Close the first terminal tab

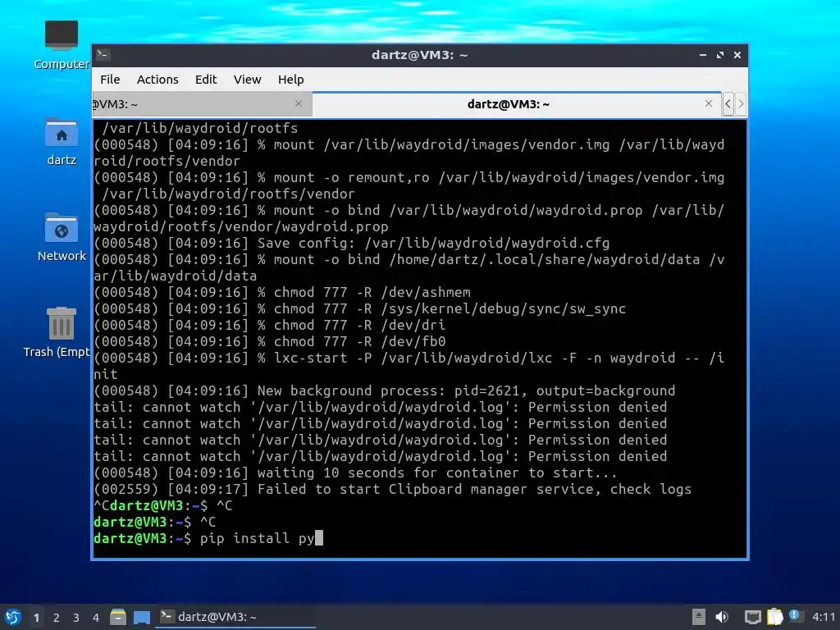pyautogui.click(x=299, y=103)
